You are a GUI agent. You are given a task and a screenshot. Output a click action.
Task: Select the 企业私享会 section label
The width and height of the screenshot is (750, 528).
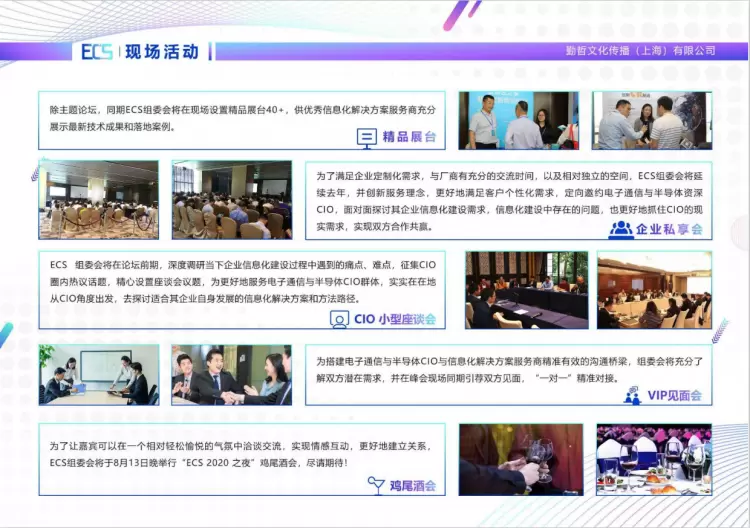pyautogui.click(x=669, y=229)
